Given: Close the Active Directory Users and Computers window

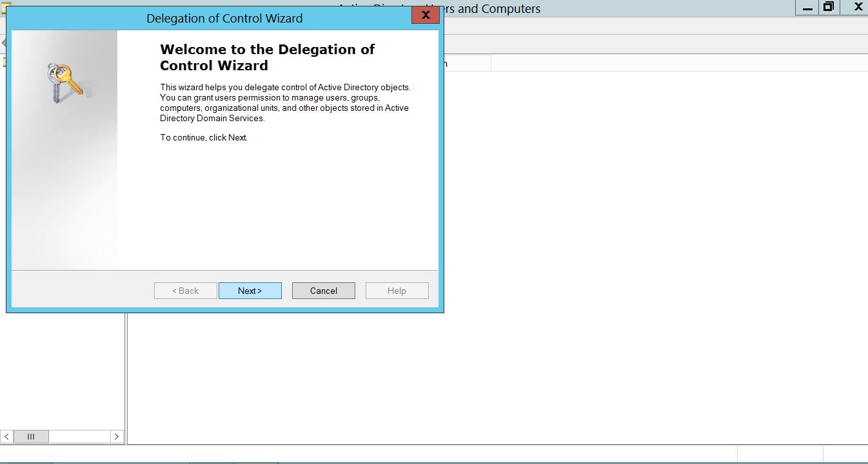Looking at the screenshot, I should pos(858,7).
